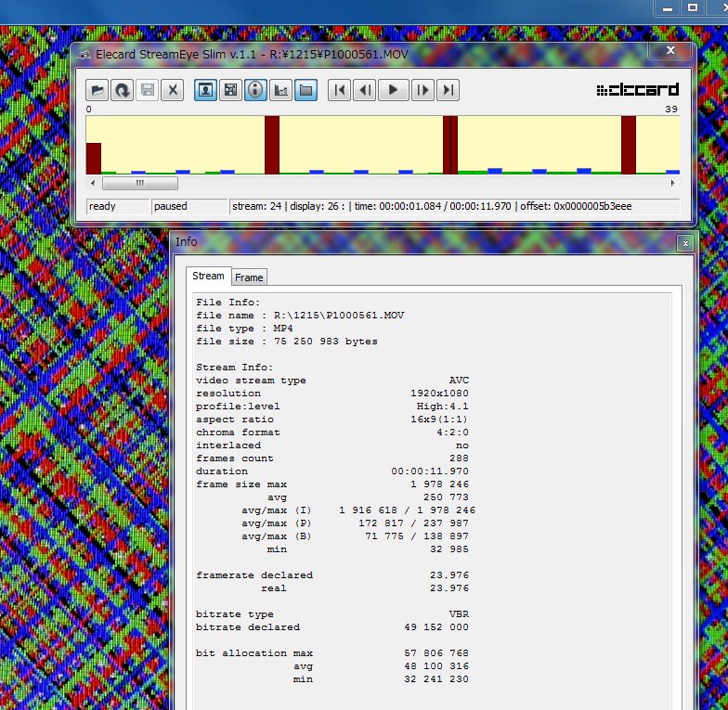Play the video stream
728x710 pixels.
[394, 90]
